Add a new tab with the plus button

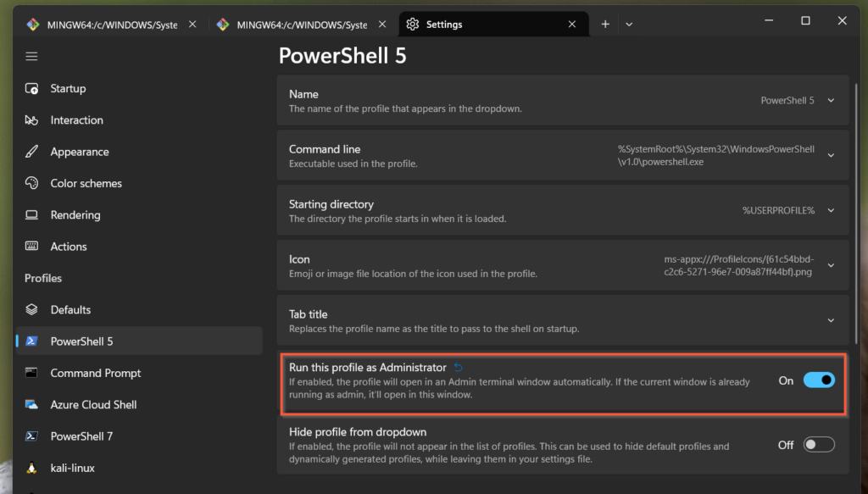(x=605, y=25)
